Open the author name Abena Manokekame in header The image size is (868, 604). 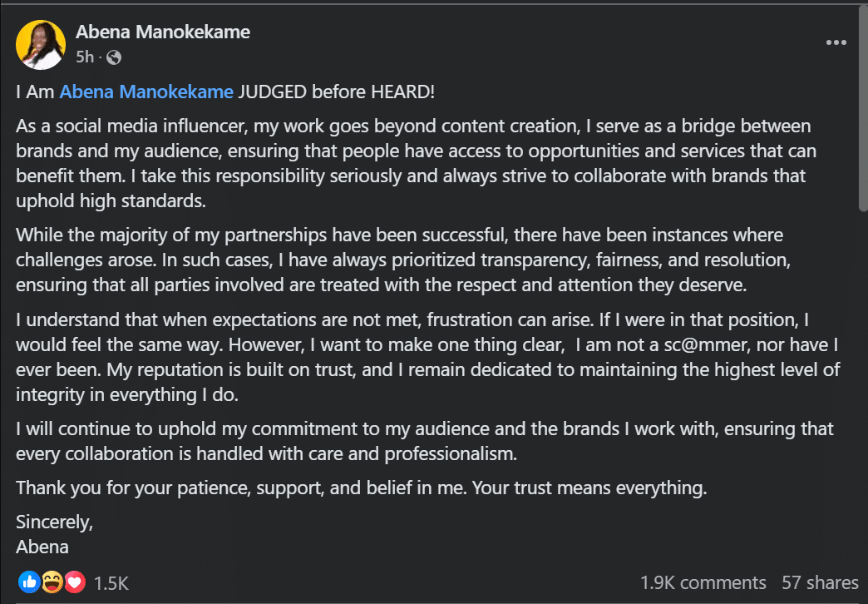(163, 32)
